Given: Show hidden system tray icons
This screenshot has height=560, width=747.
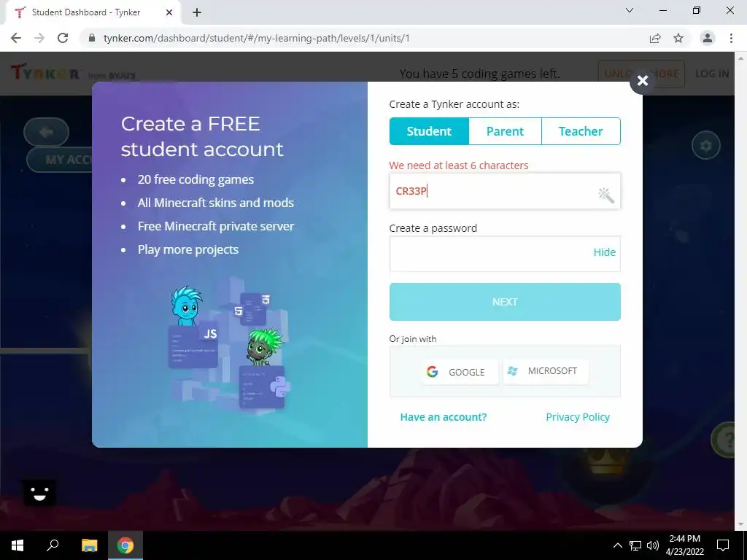Looking at the screenshot, I should coord(617,545).
